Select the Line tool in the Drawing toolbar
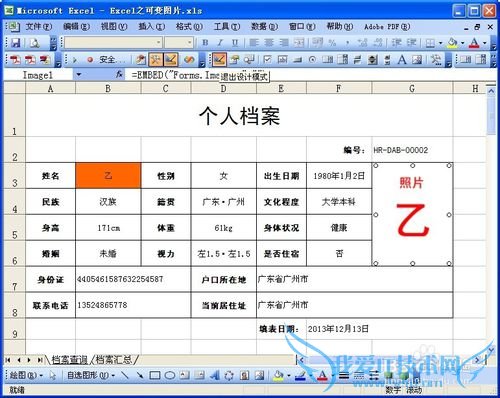 (125, 376)
